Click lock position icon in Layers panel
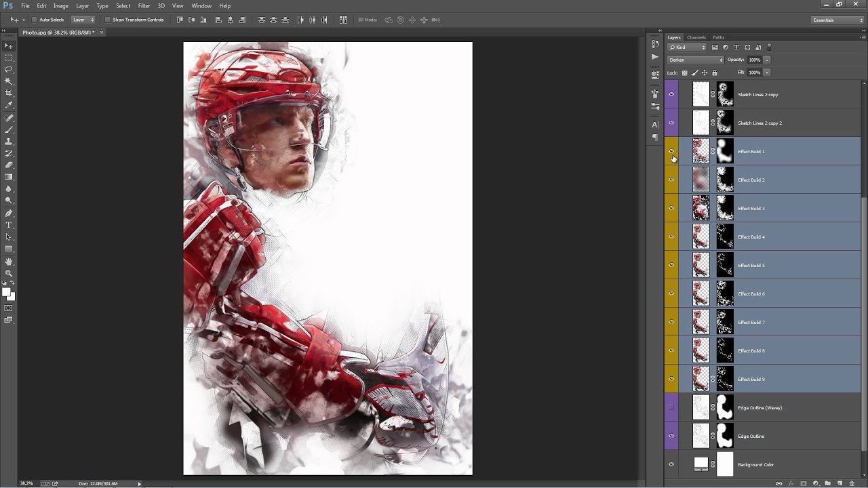This screenshot has width=868, height=488. click(705, 73)
